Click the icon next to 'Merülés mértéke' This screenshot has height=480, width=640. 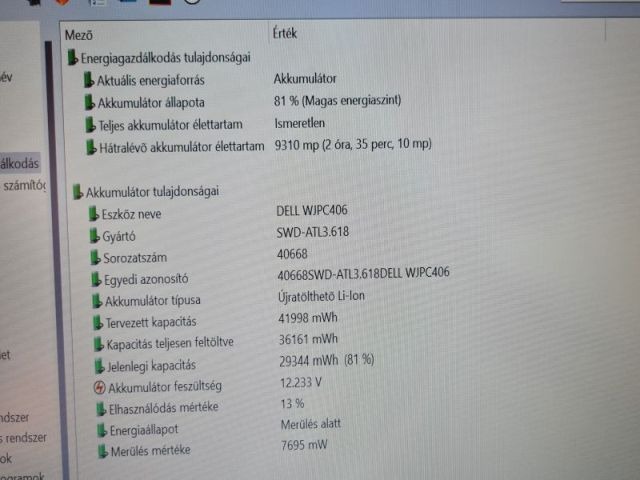point(103,451)
